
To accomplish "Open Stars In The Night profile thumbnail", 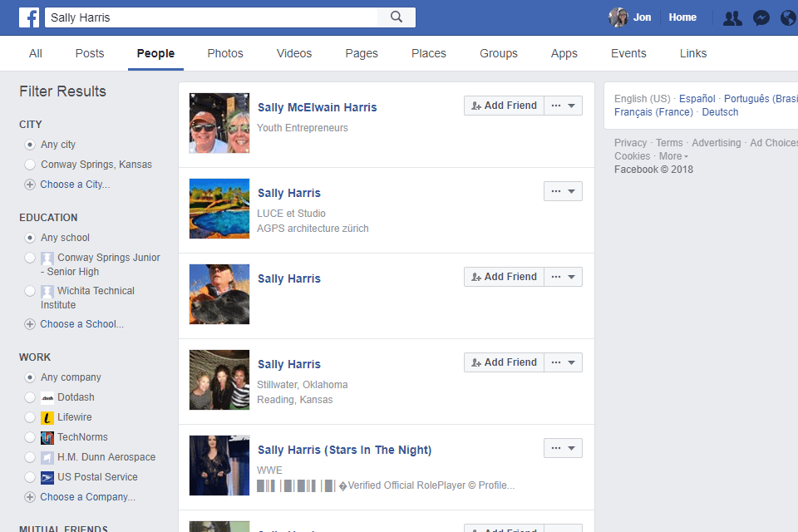I will (219, 465).
